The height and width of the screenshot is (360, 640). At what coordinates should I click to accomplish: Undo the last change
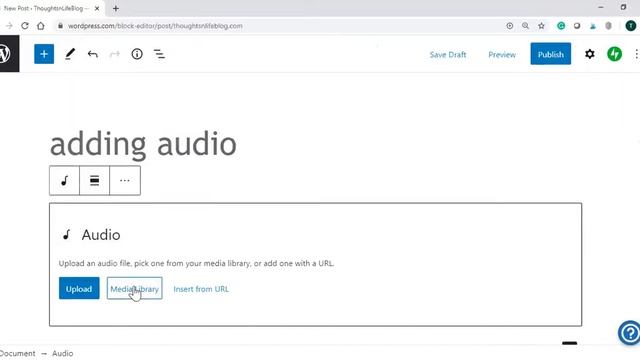(x=93, y=54)
